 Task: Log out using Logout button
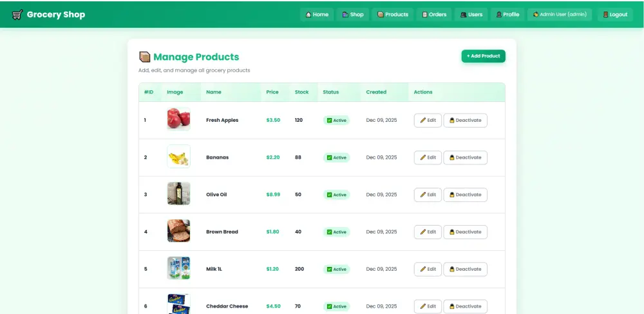(x=615, y=14)
